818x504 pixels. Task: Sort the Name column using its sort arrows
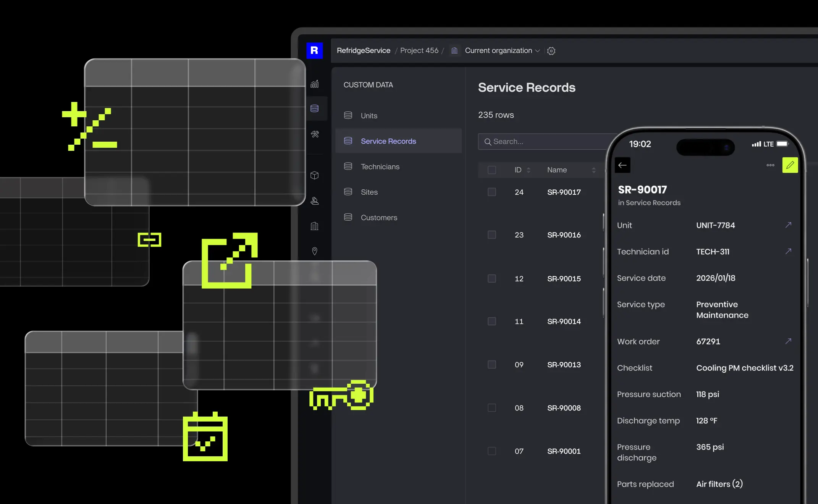tap(593, 170)
